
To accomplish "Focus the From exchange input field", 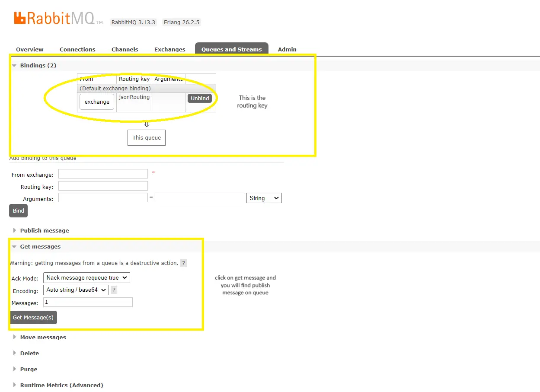I will 103,174.
